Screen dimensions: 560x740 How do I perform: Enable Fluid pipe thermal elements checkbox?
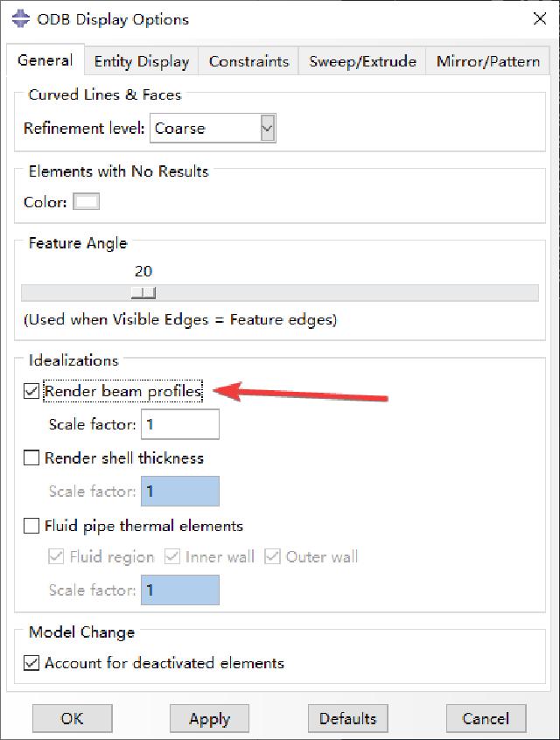pos(31,526)
